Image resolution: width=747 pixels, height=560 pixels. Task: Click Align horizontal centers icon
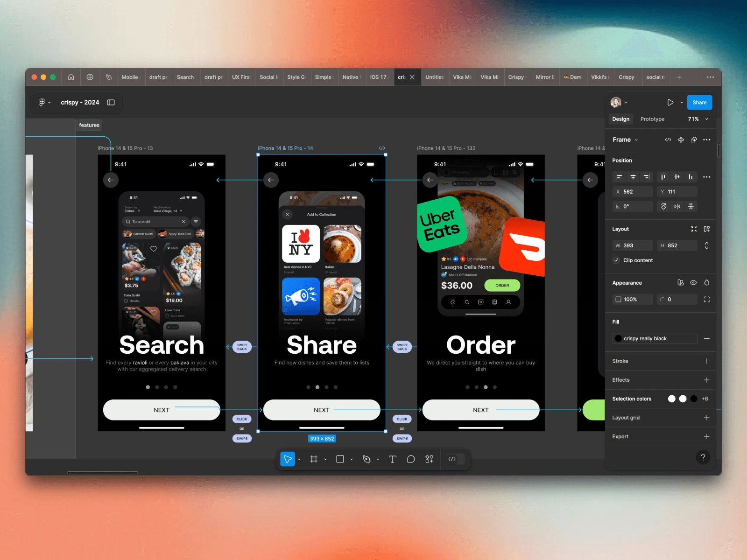point(633,177)
